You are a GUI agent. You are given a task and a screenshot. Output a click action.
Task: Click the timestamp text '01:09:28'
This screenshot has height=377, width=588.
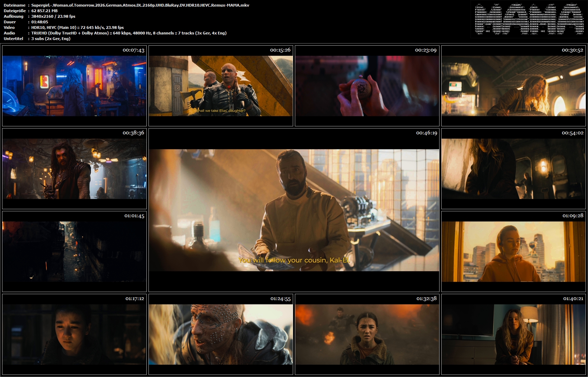tap(573, 216)
